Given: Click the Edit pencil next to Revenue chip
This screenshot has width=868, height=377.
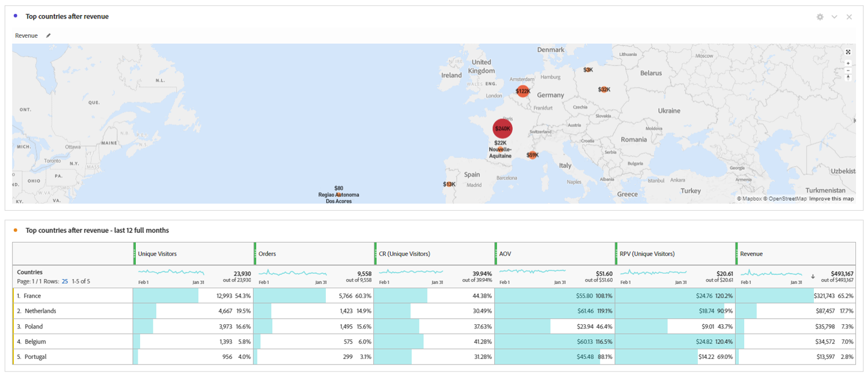Looking at the screenshot, I should click(47, 35).
